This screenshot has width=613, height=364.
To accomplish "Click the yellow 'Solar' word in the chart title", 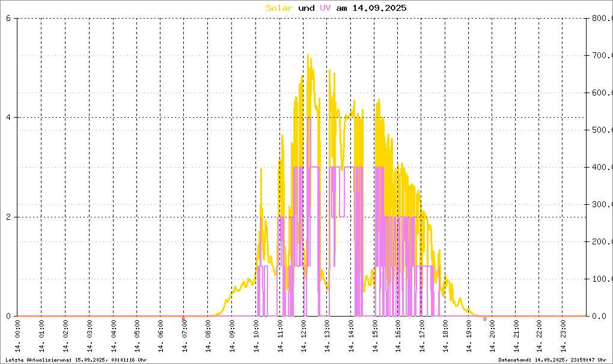I will pos(279,8).
